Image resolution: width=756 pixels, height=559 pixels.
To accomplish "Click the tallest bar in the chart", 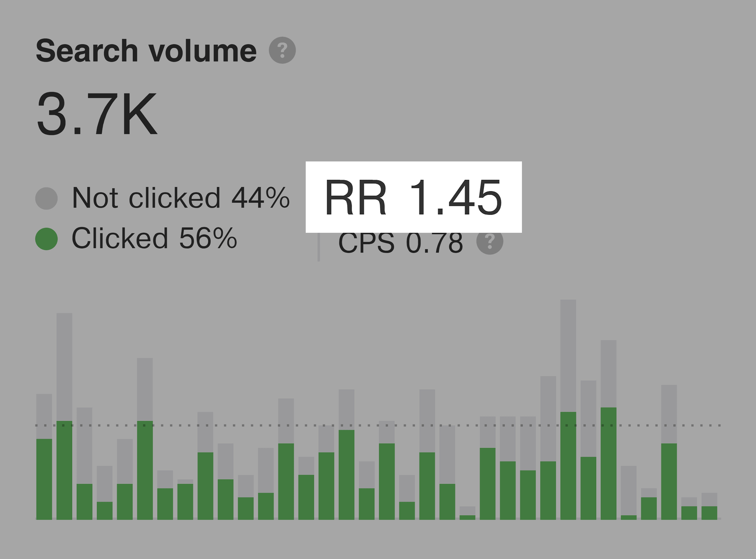I will tap(568, 409).
